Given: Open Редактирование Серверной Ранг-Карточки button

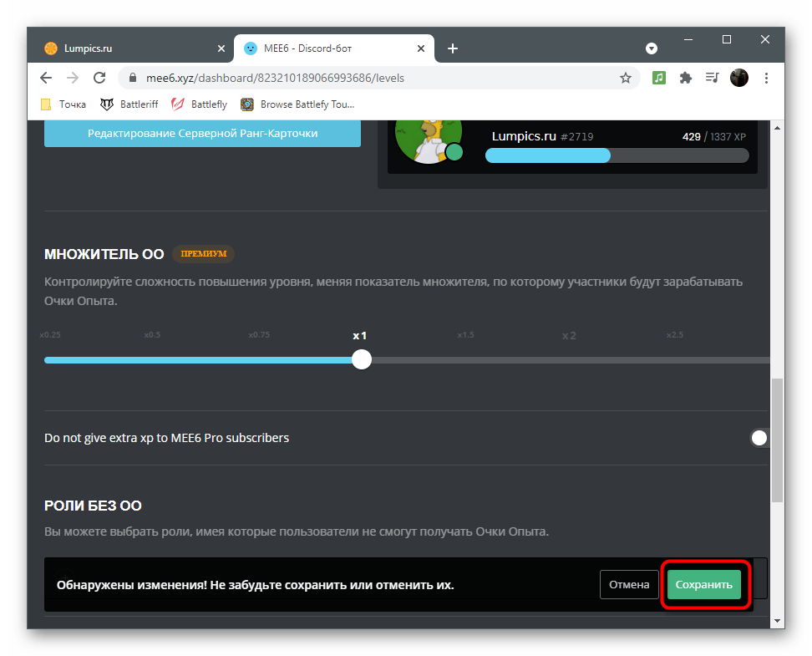Looking at the screenshot, I should [202, 133].
